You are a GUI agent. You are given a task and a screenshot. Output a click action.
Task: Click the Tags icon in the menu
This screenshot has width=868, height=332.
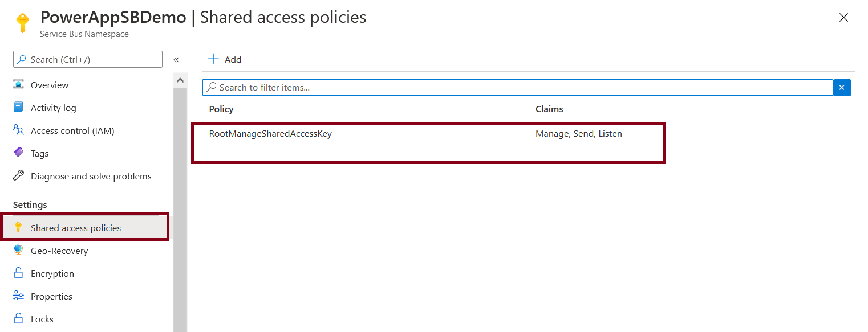pos(19,153)
